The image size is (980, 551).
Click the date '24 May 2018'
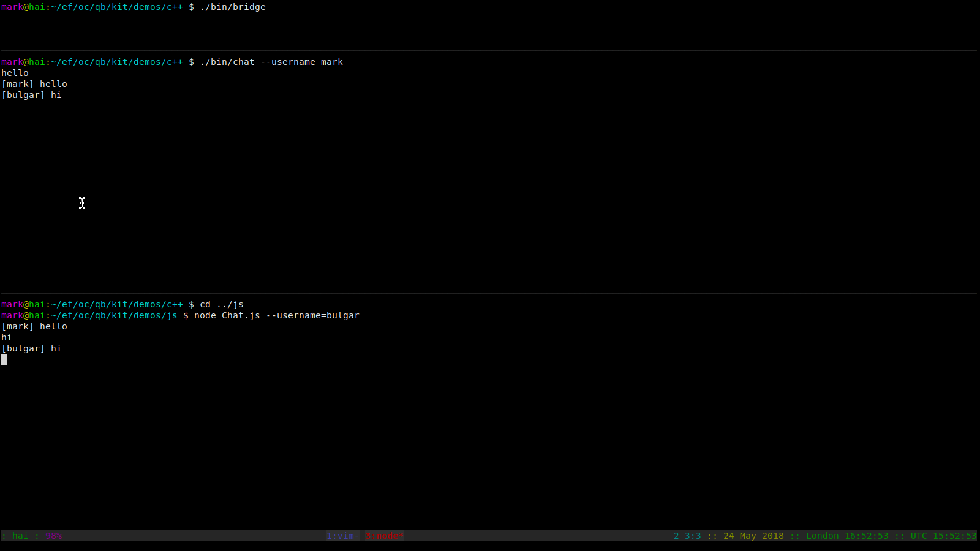pos(753,536)
